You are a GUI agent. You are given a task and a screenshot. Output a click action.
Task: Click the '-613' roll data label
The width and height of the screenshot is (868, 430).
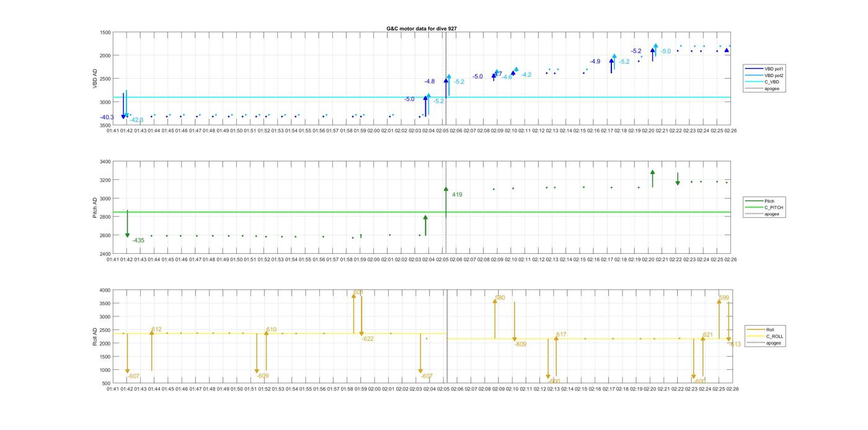[x=735, y=344]
